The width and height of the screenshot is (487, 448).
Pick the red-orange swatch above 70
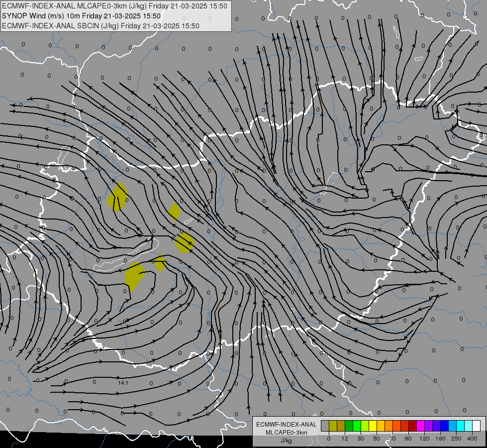click(396, 426)
